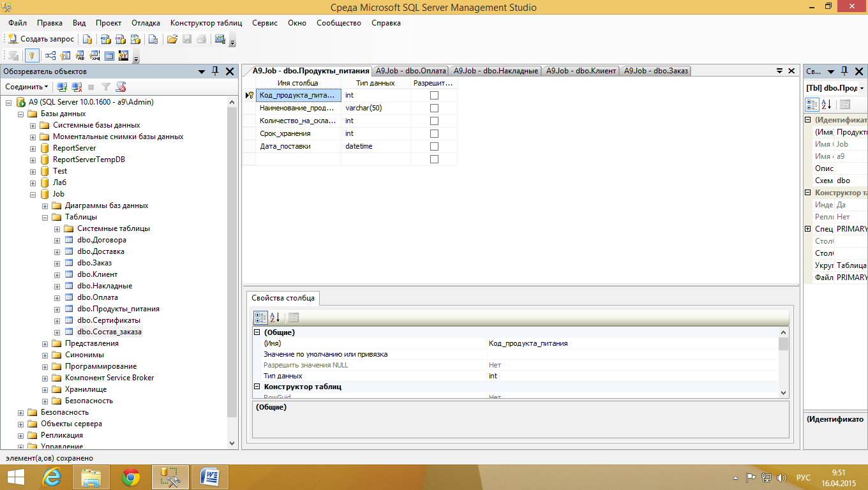Click the Check Constraints table icon
Image resolution: width=868 pixels, height=490 pixels.
pyautogui.click(x=109, y=56)
